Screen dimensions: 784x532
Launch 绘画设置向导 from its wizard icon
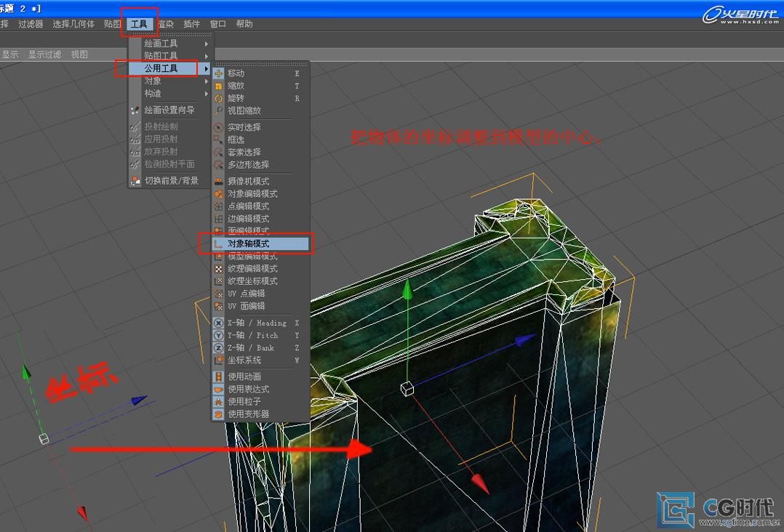[x=135, y=110]
